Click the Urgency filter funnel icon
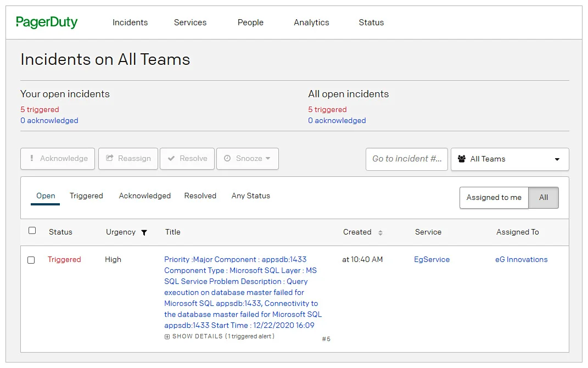 click(x=144, y=232)
